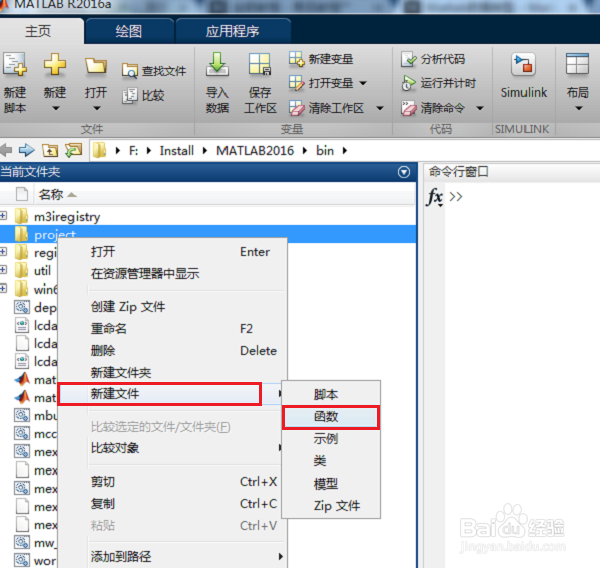Expand the m3iregistry folder node
Viewport: 600px width, 568px height.
tap(3, 215)
